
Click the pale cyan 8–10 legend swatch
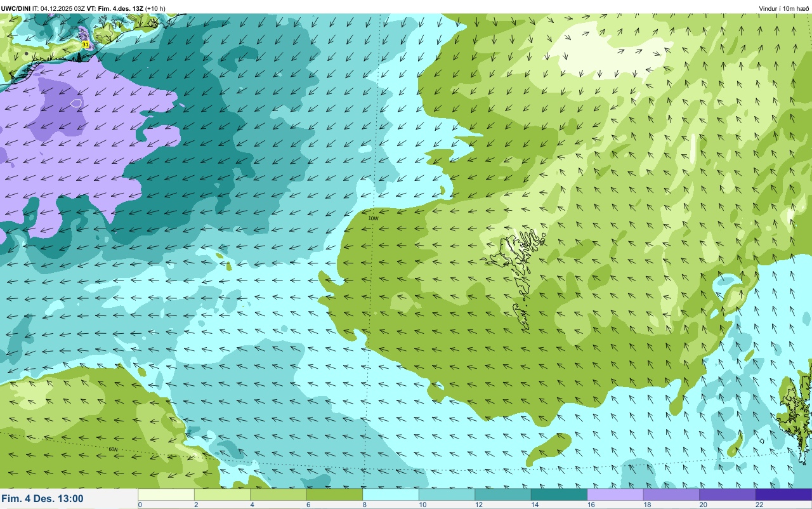click(x=391, y=494)
